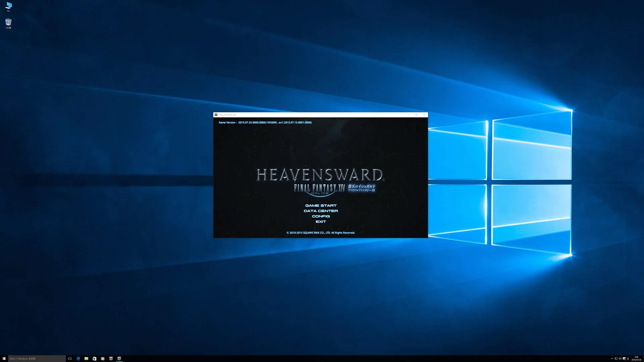Open the Action Center notifications icon

point(624,359)
